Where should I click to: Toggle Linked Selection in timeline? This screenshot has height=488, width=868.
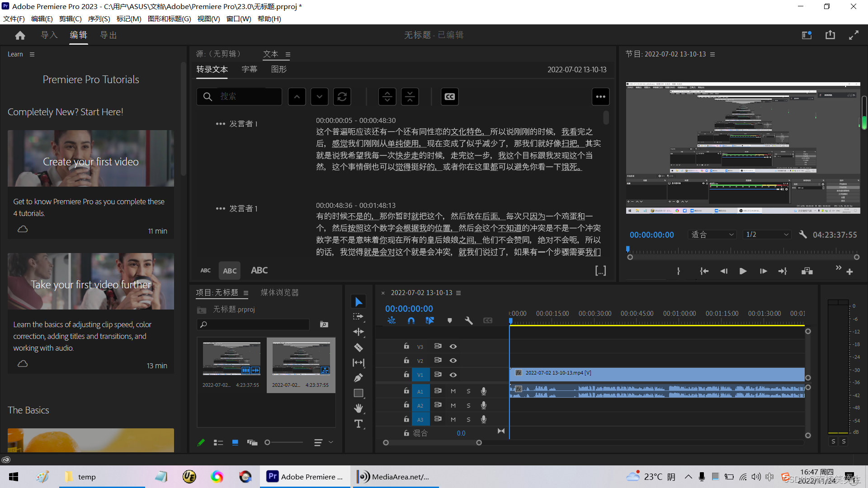pyautogui.click(x=430, y=320)
